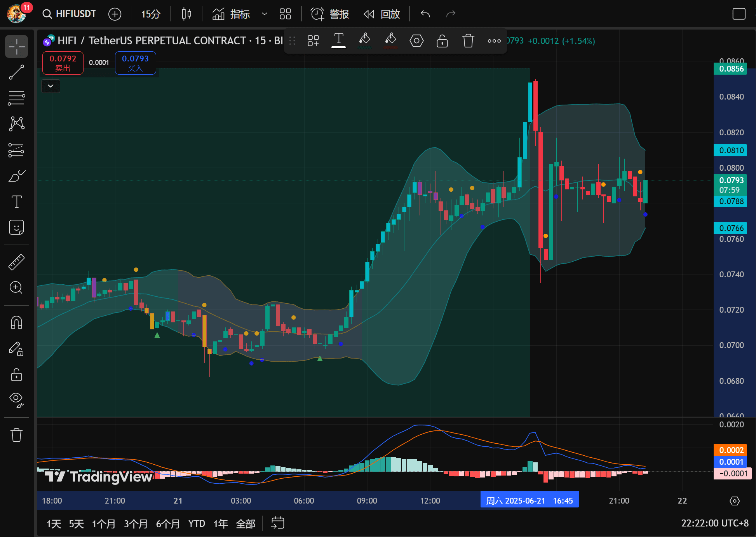Open the chart layout grid selector
This screenshot has height=537, width=756.
tap(285, 14)
